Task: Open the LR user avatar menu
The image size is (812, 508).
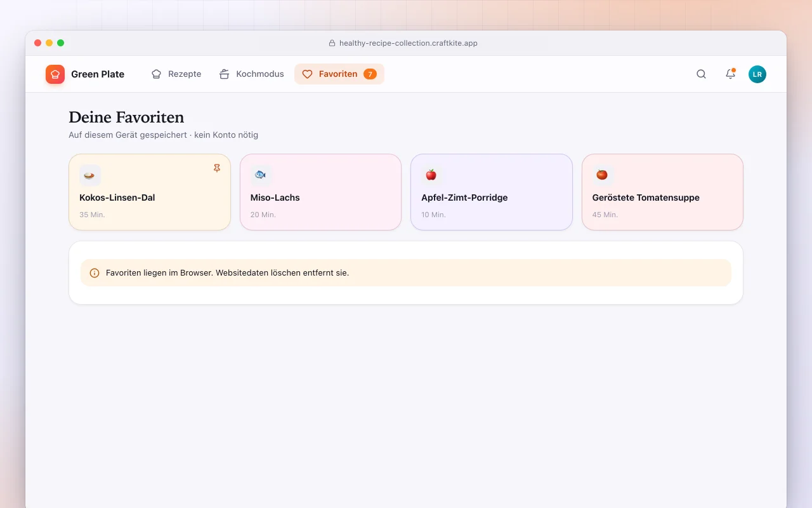Action: point(757,74)
